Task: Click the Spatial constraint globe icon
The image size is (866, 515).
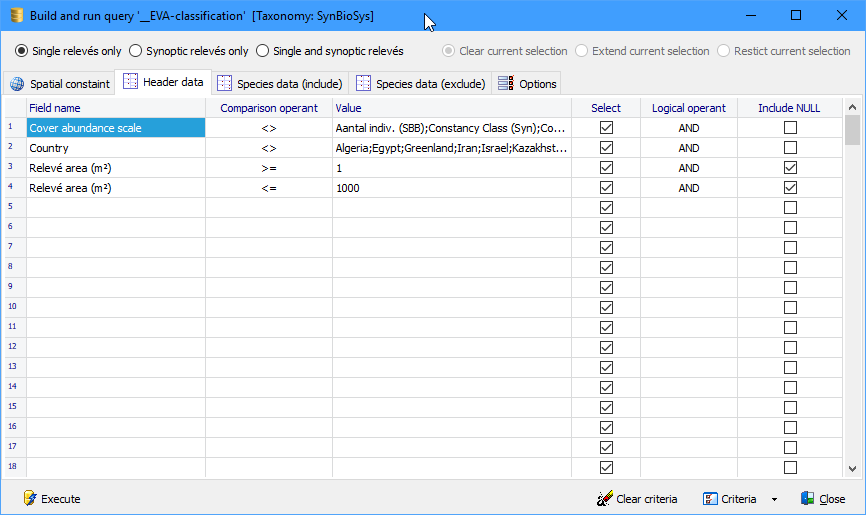Action: pos(17,84)
